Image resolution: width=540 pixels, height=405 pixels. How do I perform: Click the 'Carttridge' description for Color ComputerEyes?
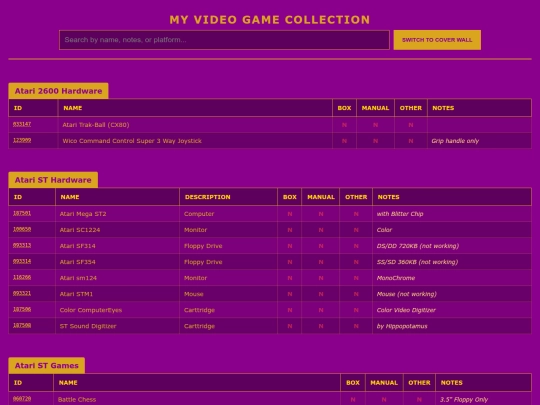(199, 310)
